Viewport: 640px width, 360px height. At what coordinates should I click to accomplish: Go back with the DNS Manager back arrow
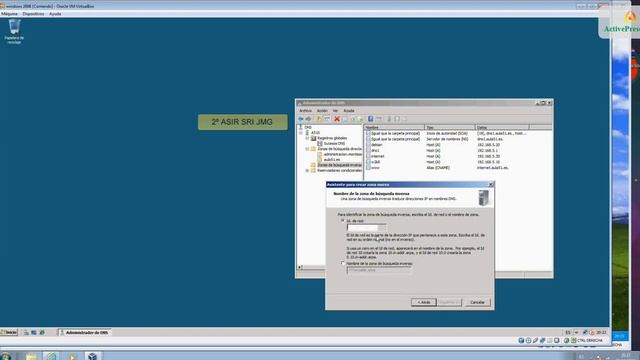pyautogui.click(x=301, y=119)
